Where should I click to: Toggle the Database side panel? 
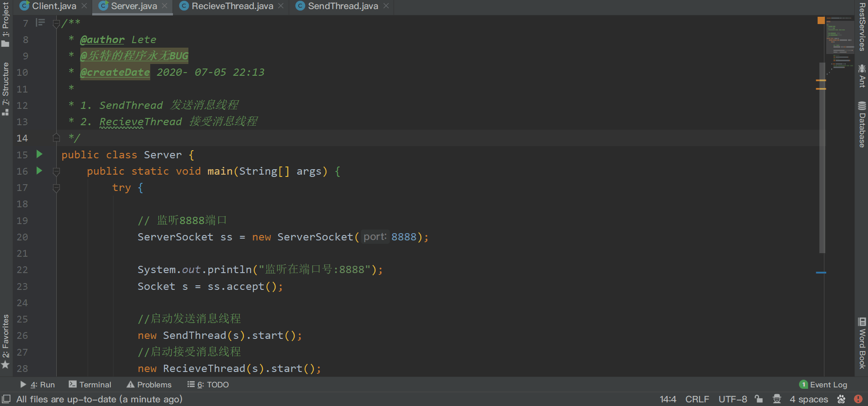pyautogui.click(x=862, y=125)
